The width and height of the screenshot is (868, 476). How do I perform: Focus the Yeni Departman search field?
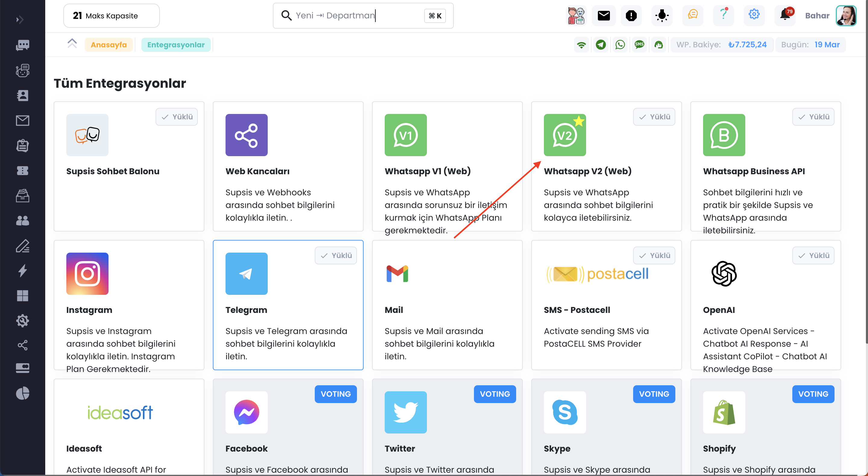coord(363,16)
